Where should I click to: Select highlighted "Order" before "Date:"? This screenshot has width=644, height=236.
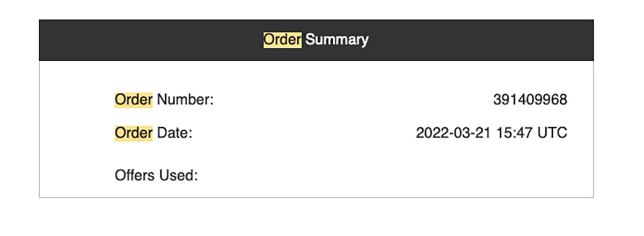(x=134, y=132)
